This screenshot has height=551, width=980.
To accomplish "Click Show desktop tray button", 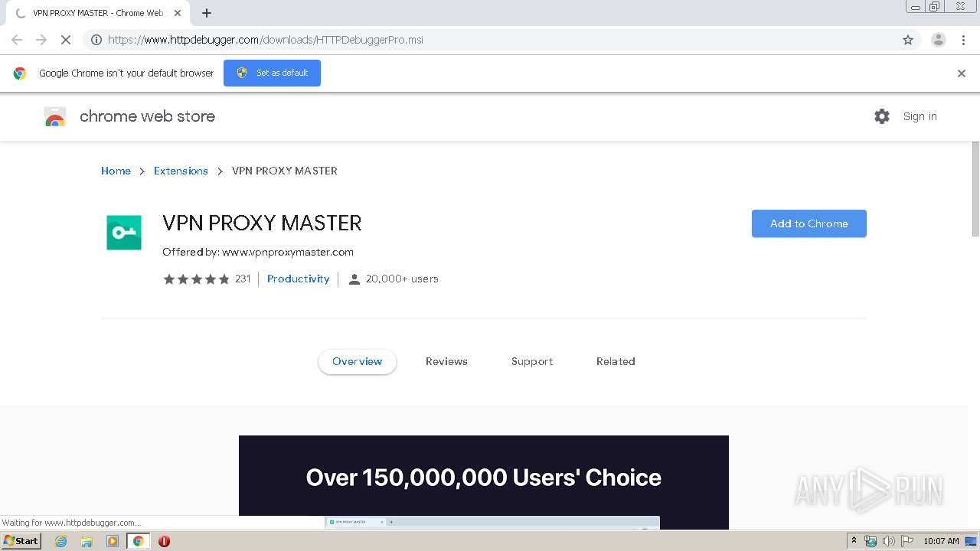I will point(972,541).
